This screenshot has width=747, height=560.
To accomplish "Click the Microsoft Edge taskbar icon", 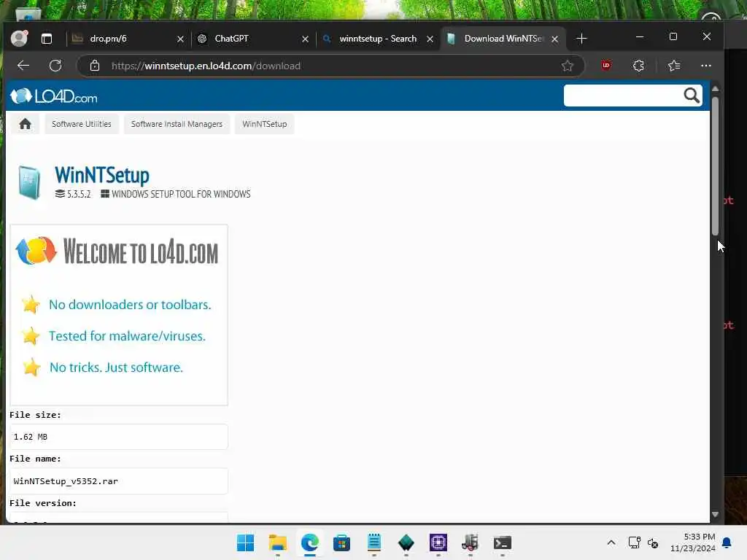I will [309, 542].
